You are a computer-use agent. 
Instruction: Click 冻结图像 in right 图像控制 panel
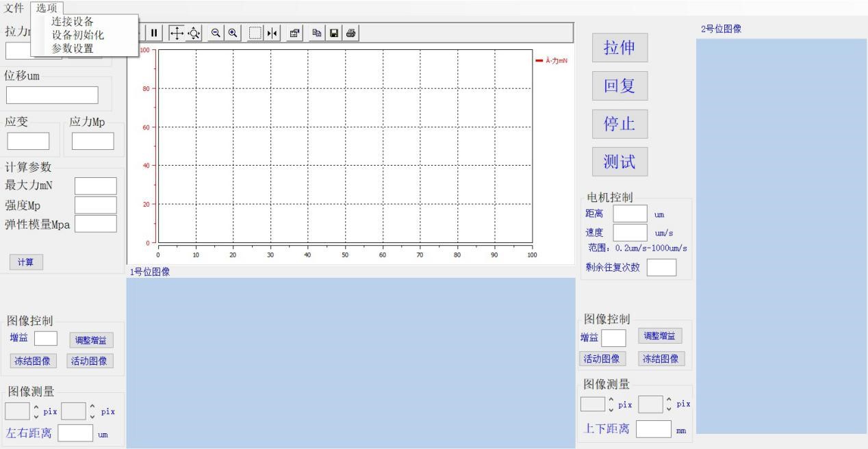point(662,358)
